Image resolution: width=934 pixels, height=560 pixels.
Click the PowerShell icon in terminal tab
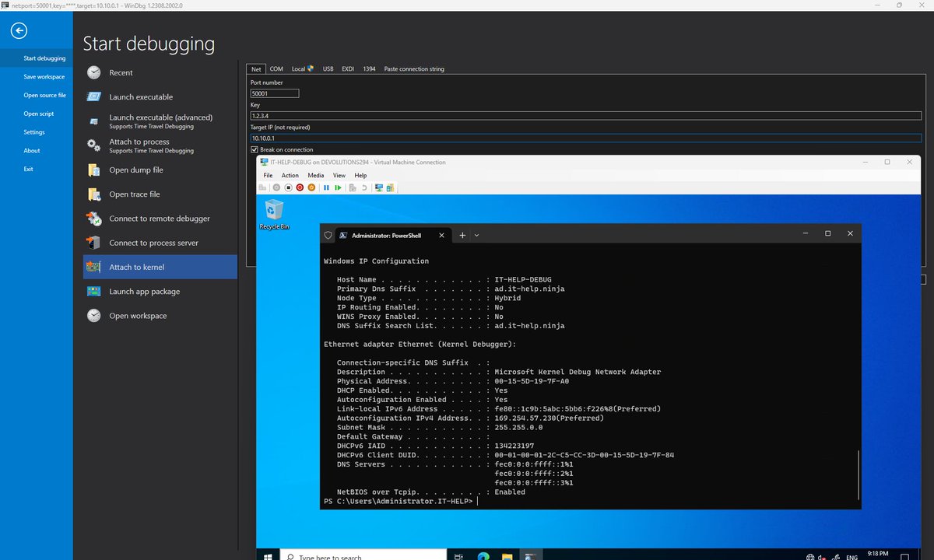click(343, 235)
